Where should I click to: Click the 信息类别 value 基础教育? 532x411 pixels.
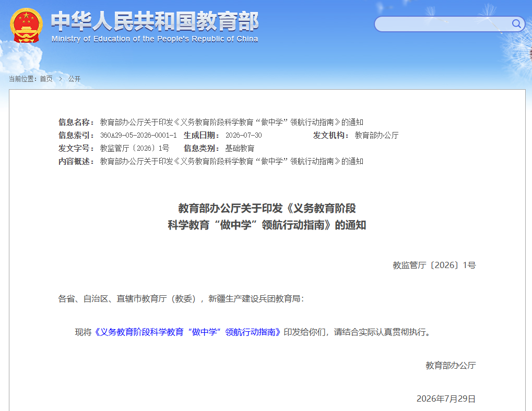[240, 149]
